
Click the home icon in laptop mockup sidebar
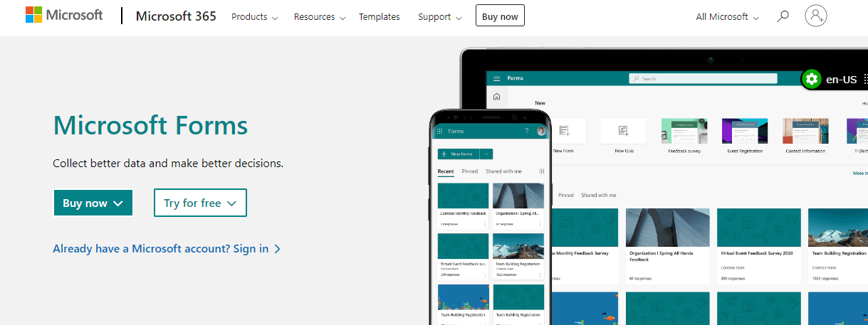tap(496, 97)
